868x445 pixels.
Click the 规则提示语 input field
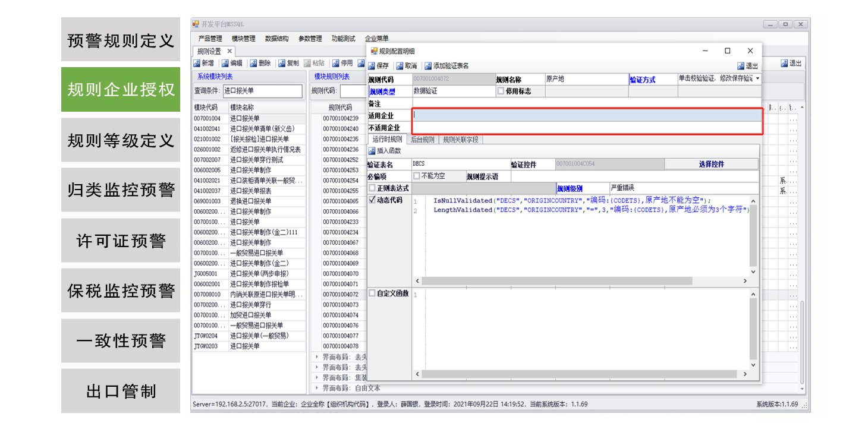634,176
